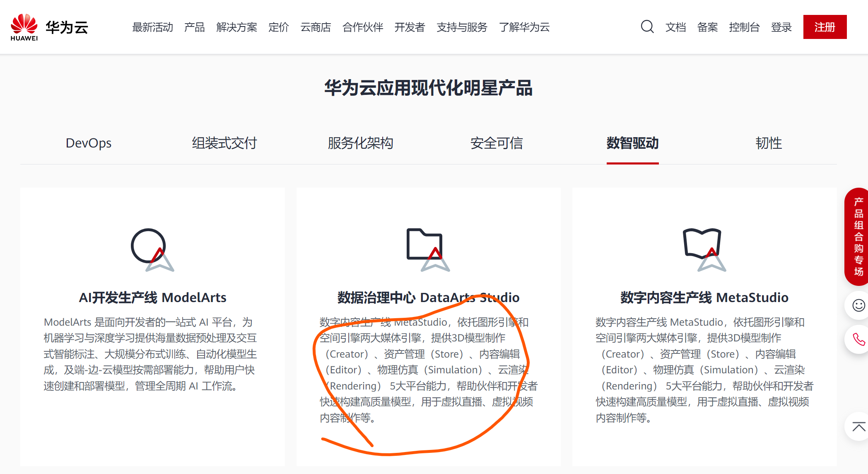Screen dimensions: 868x474
Task: Switch to the DevOps tab
Action: click(x=88, y=143)
